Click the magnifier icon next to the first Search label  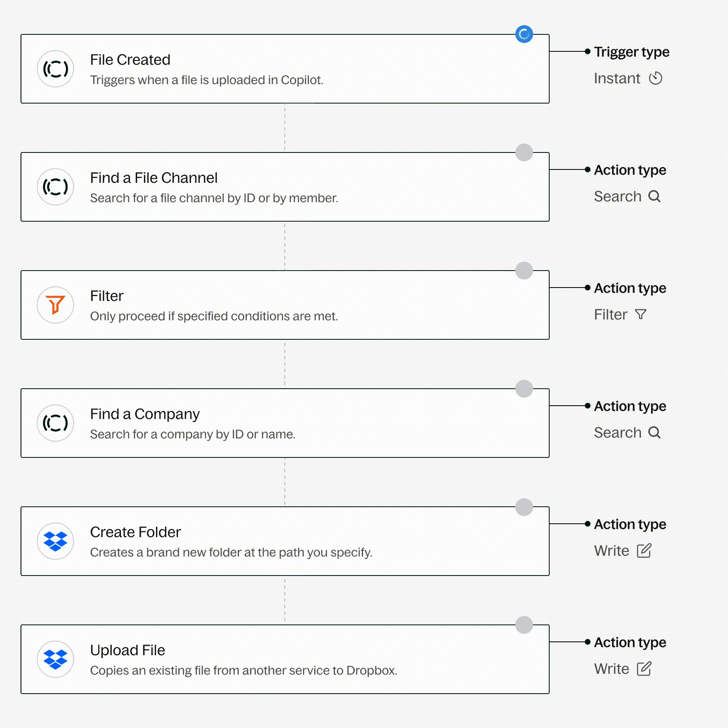[x=654, y=196]
